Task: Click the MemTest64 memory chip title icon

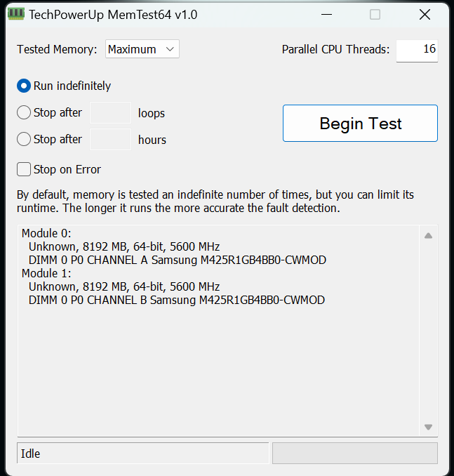Action: tap(15, 14)
